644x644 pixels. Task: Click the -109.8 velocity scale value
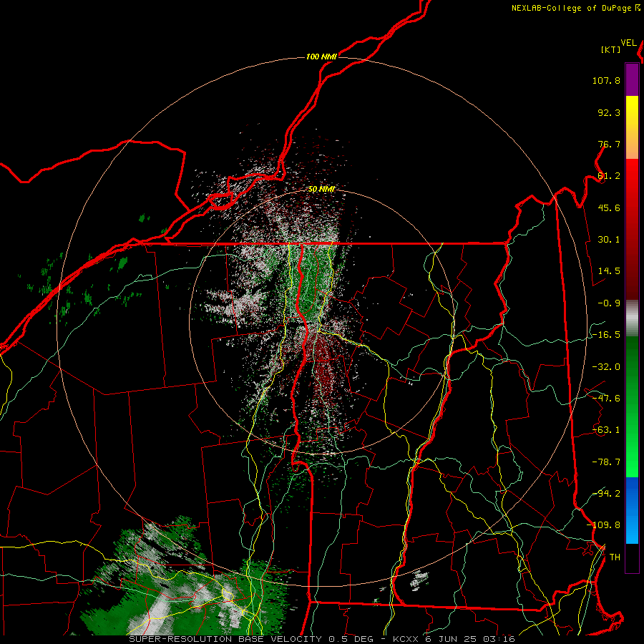(x=603, y=525)
